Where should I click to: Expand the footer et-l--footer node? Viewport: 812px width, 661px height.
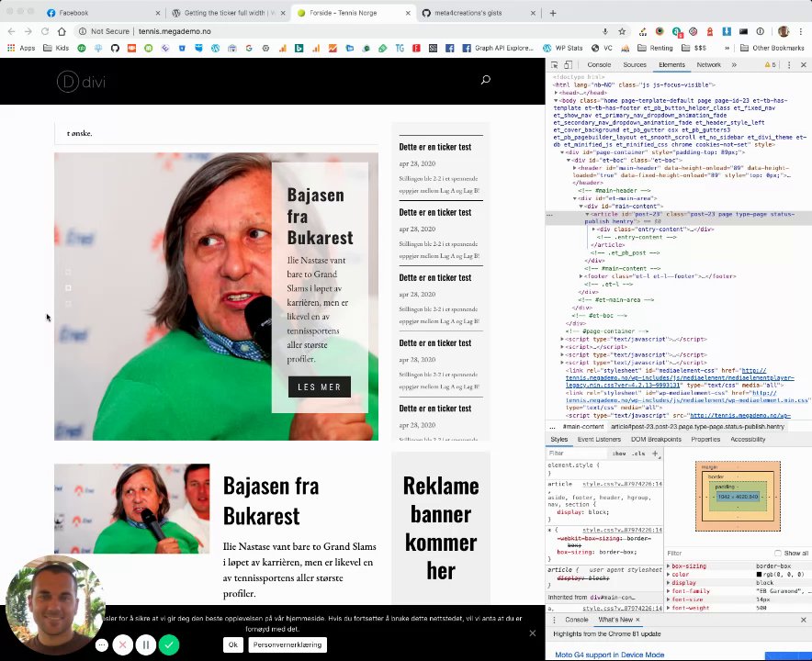point(581,276)
